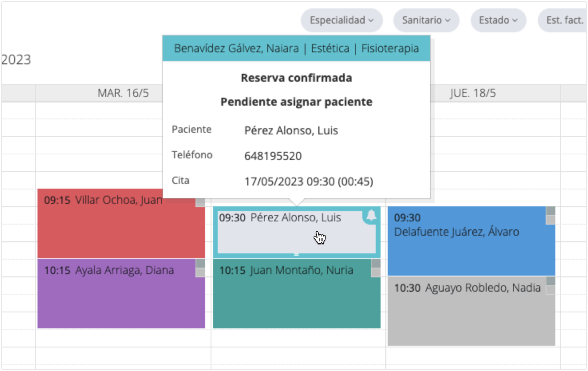Viewport: 588px width, 371px height.
Task: Click the light lower square on Ayala Arriaga appointment
Action: [200, 273]
